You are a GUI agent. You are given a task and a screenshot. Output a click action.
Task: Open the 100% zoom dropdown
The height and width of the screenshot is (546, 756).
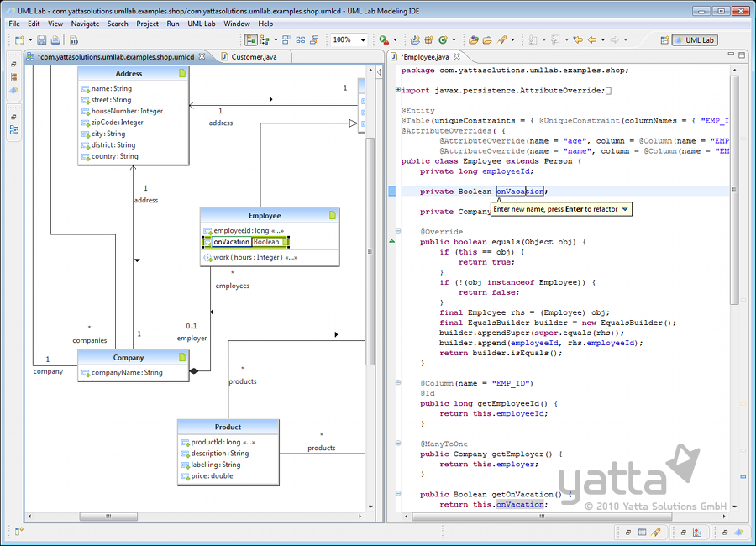point(363,39)
